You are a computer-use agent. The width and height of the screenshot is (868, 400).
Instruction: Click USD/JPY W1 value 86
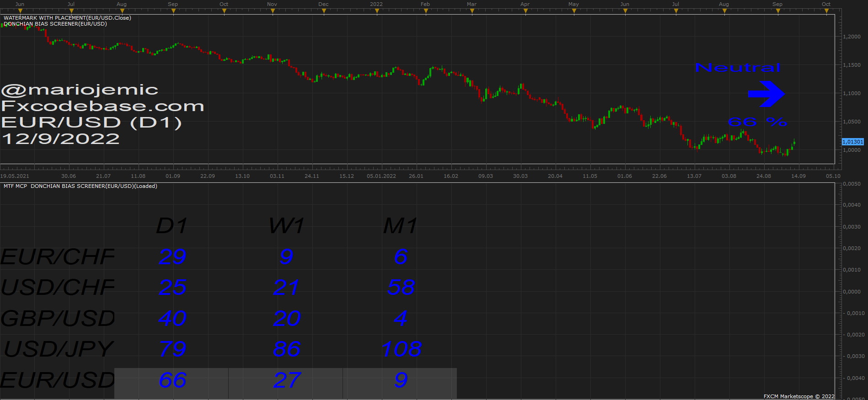[x=287, y=349]
